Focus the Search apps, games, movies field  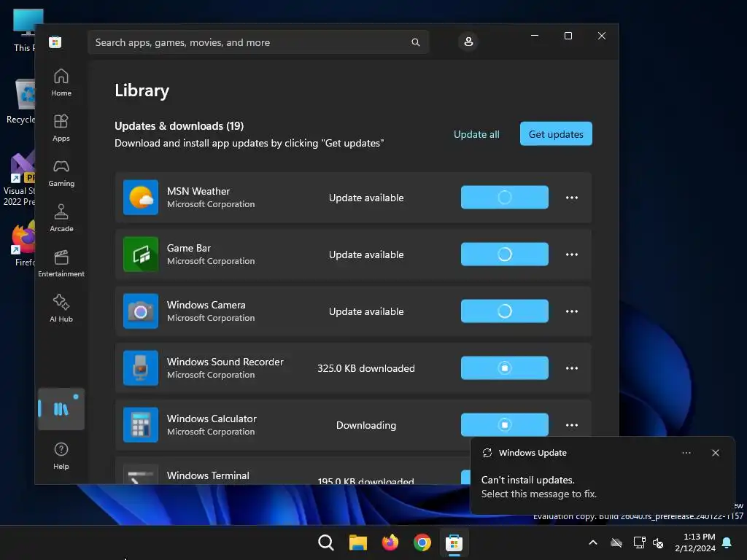coord(258,42)
